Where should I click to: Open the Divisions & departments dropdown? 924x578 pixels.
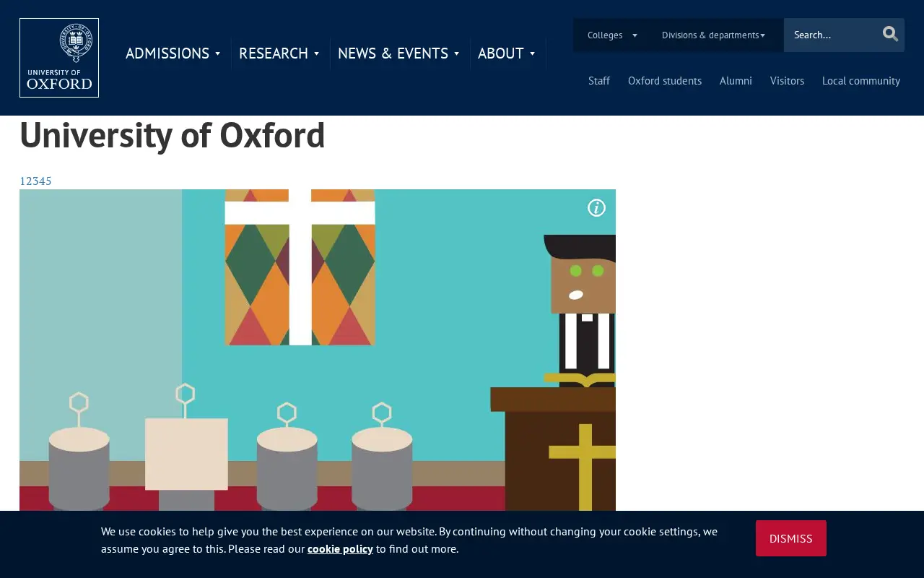point(713,35)
